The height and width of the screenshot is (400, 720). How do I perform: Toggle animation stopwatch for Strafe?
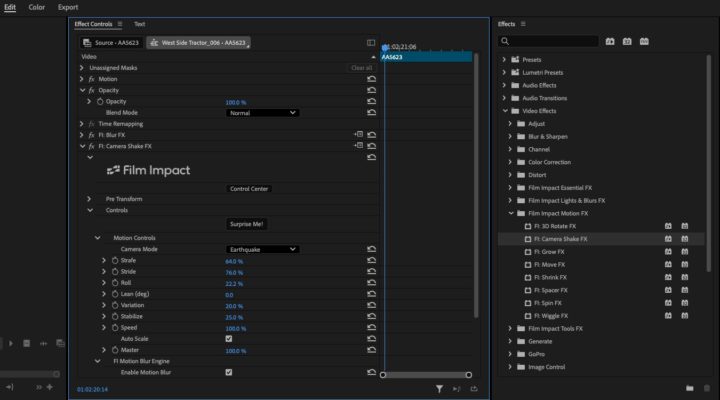[x=115, y=260]
